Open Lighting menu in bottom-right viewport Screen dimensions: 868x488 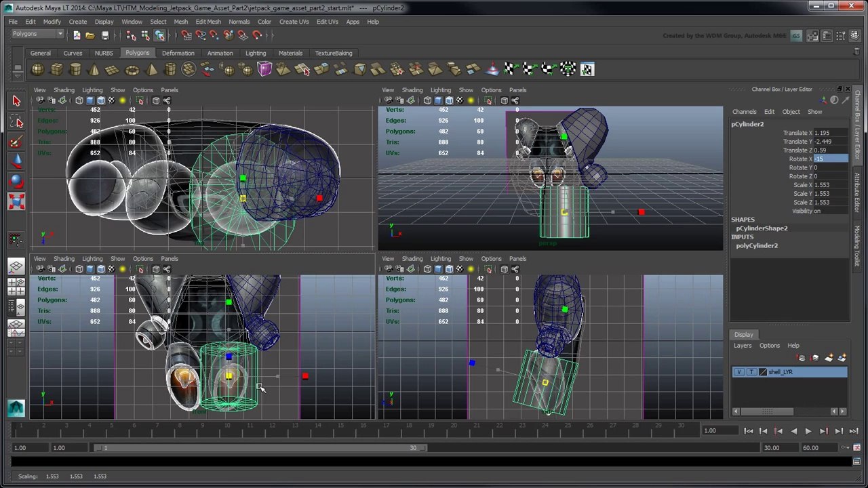click(440, 259)
